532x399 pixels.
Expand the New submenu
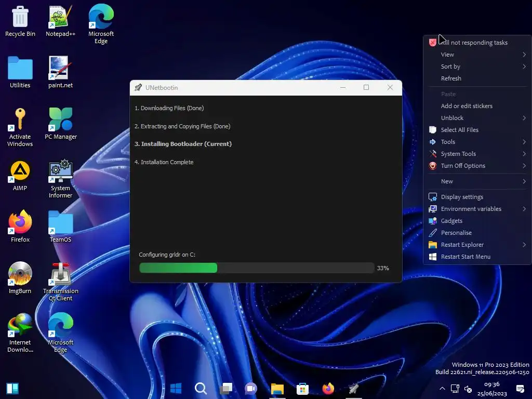pyautogui.click(x=478, y=181)
